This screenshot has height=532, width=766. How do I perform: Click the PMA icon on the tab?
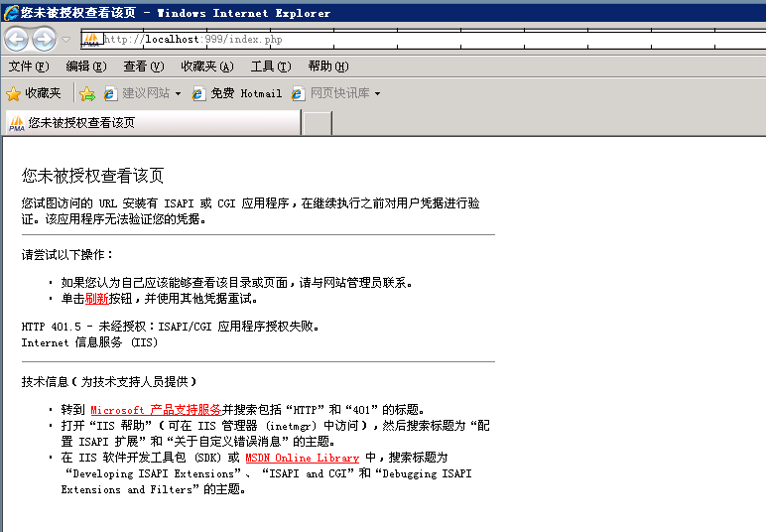pos(17,123)
